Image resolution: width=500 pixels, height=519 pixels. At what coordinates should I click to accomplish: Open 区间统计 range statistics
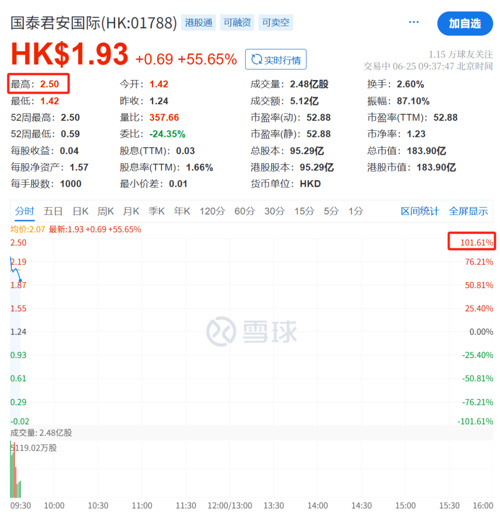coord(420,211)
